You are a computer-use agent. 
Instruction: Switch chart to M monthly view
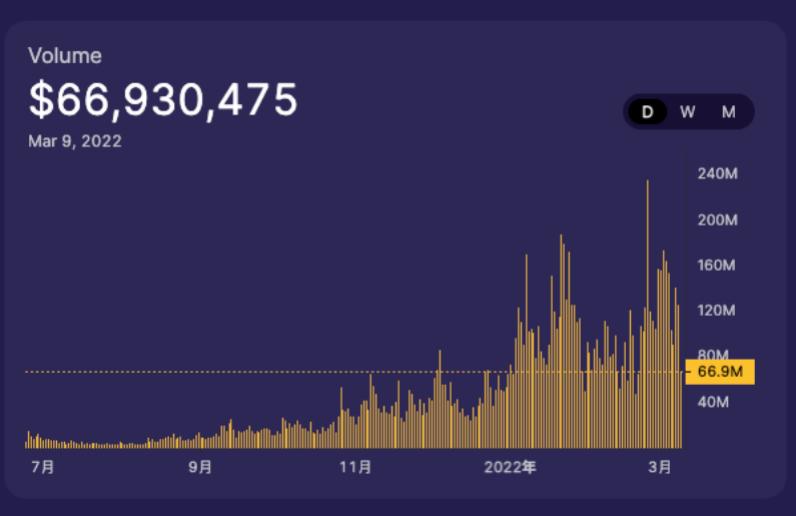point(728,112)
